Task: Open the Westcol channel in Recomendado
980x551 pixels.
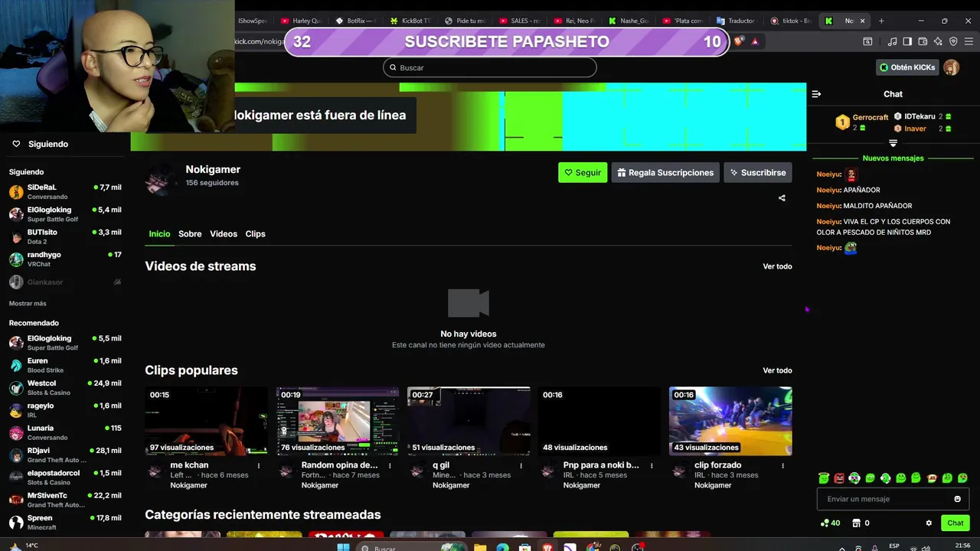Action: pyautogui.click(x=65, y=388)
